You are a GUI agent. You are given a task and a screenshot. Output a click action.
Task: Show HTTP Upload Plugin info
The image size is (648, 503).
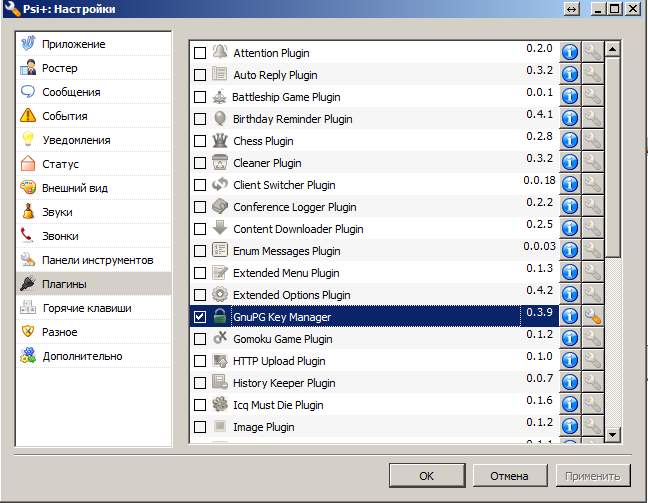pos(570,360)
